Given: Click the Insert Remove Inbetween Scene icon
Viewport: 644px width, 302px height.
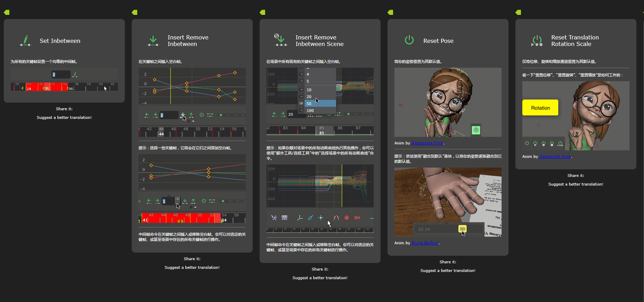Looking at the screenshot, I should point(281,40).
